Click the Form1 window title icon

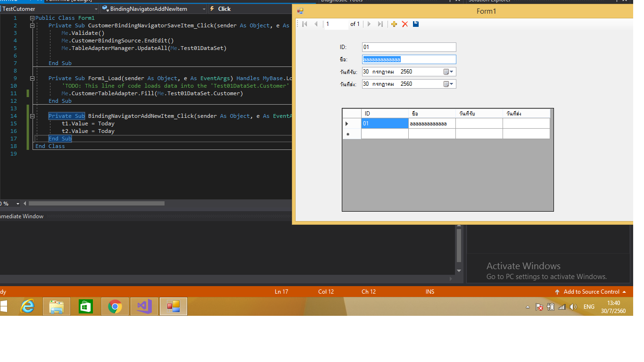pos(300,11)
